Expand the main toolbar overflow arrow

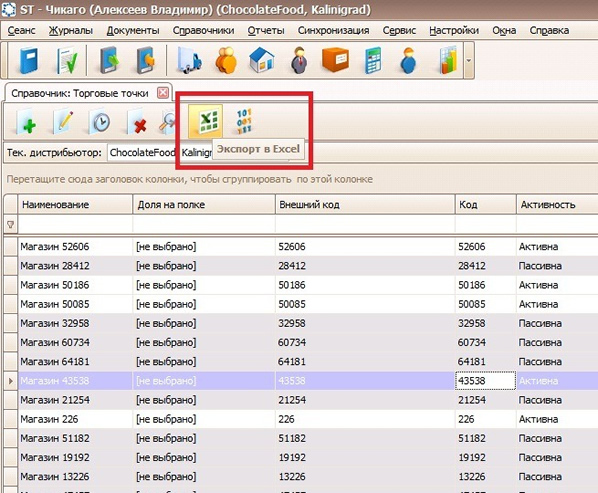click(x=469, y=60)
